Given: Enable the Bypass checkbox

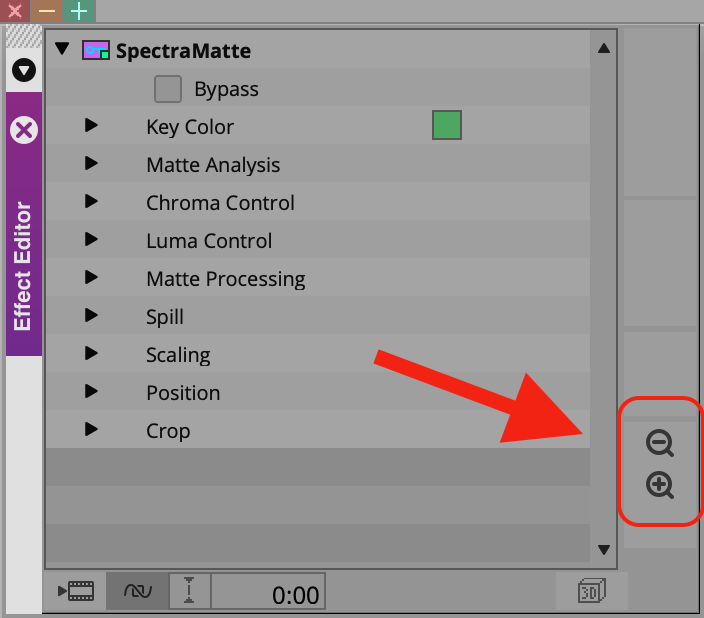Looking at the screenshot, I should click(x=168, y=89).
